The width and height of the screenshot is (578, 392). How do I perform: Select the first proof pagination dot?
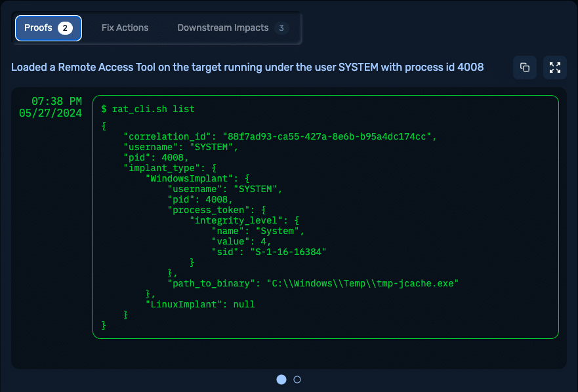coord(281,380)
